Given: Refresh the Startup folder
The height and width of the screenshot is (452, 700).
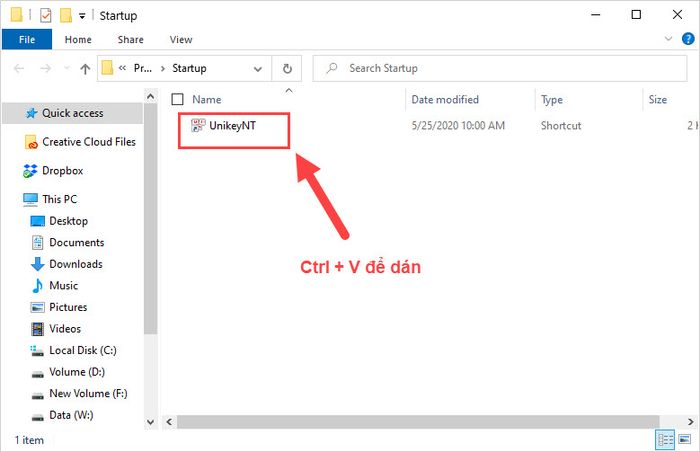Looking at the screenshot, I should pyautogui.click(x=287, y=68).
